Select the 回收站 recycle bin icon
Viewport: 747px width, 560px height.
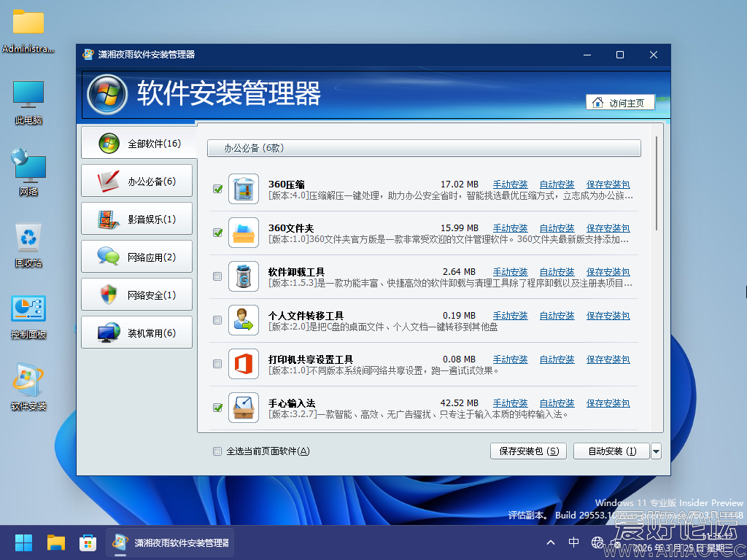[x=28, y=245]
